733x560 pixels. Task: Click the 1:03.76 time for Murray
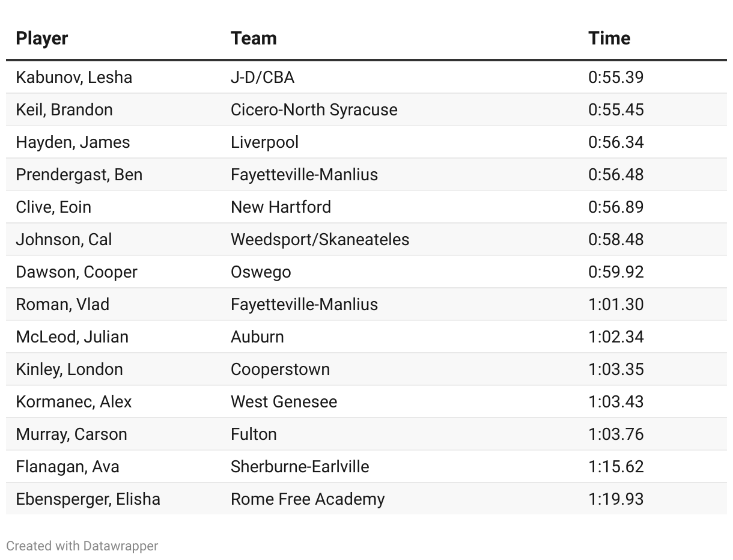point(616,434)
